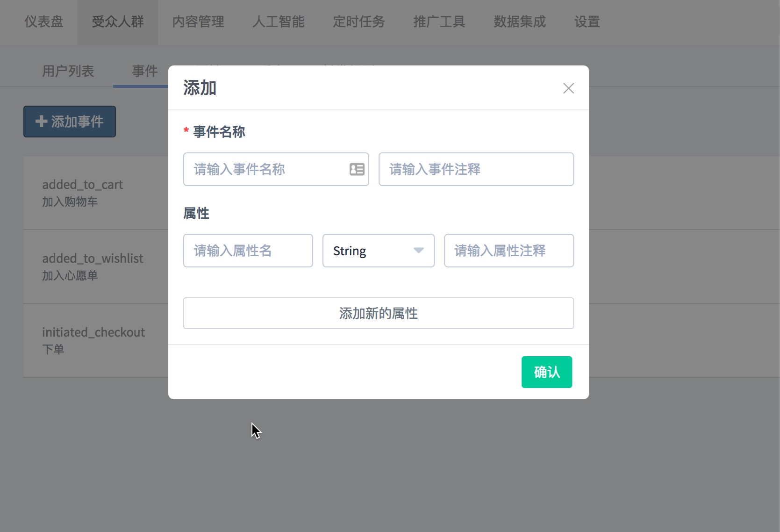The height and width of the screenshot is (532, 780).
Task: Focus the 请输入属性名 input field
Action: point(248,251)
